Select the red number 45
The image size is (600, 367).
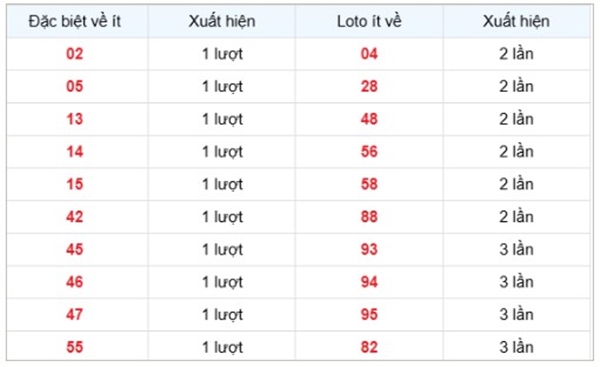pyautogui.click(x=75, y=250)
